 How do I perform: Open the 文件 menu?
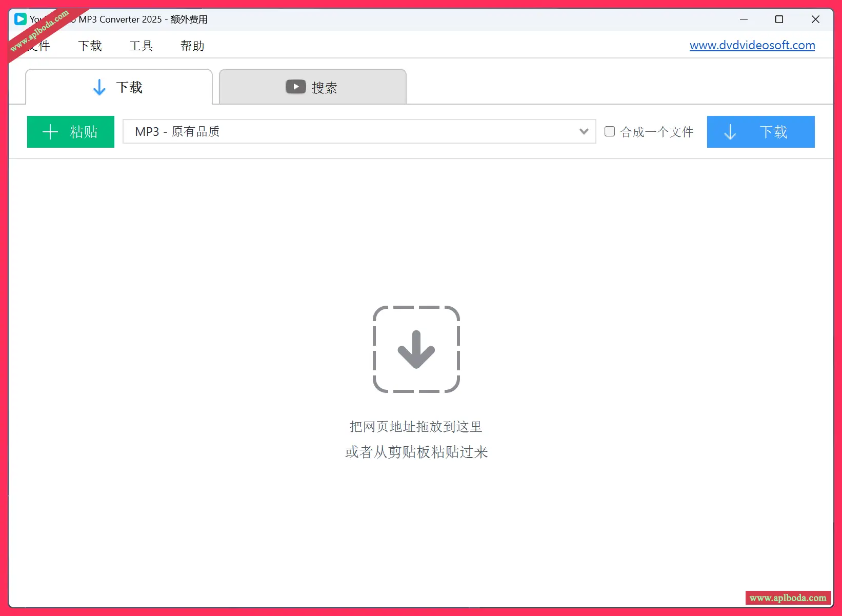coord(41,46)
